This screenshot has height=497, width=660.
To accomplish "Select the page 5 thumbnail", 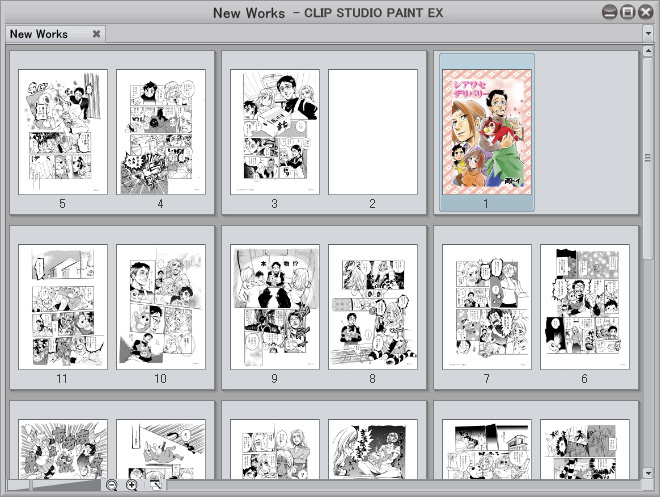I will click(62, 131).
